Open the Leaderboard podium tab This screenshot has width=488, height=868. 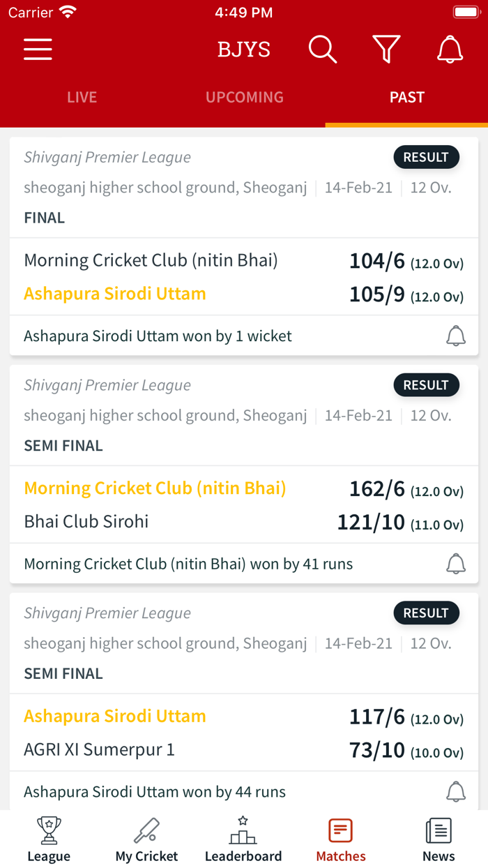coord(243,839)
